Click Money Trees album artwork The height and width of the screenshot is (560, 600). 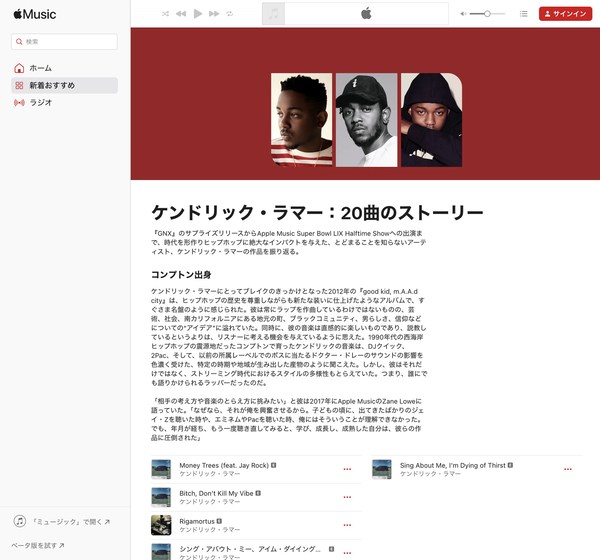[x=161, y=469]
